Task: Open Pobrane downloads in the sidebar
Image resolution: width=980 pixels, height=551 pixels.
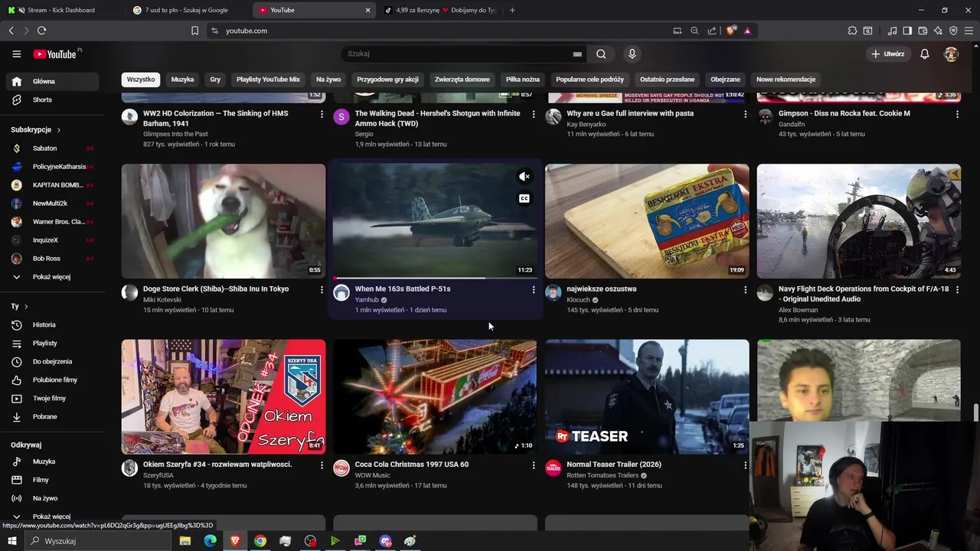Action: [x=52, y=417]
